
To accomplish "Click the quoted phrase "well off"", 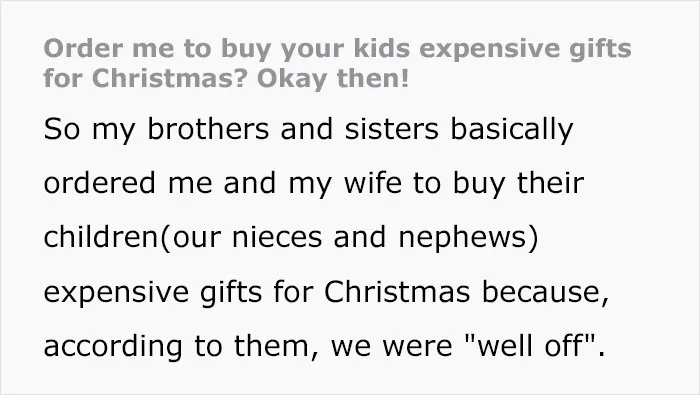I will pos(531,345).
